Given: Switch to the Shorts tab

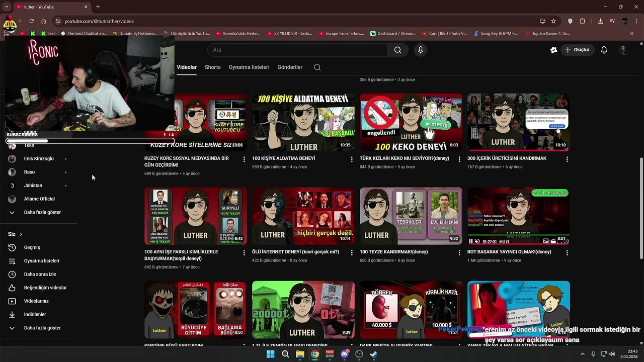Looking at the screenshot, I should coord(213,67).
